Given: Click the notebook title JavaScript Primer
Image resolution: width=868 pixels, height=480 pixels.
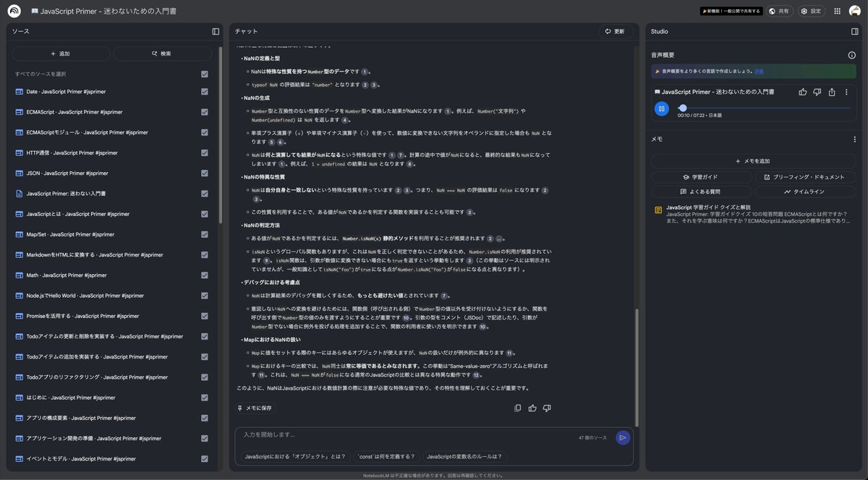Looking at the screenshot, I should click(x=108, y=11).
